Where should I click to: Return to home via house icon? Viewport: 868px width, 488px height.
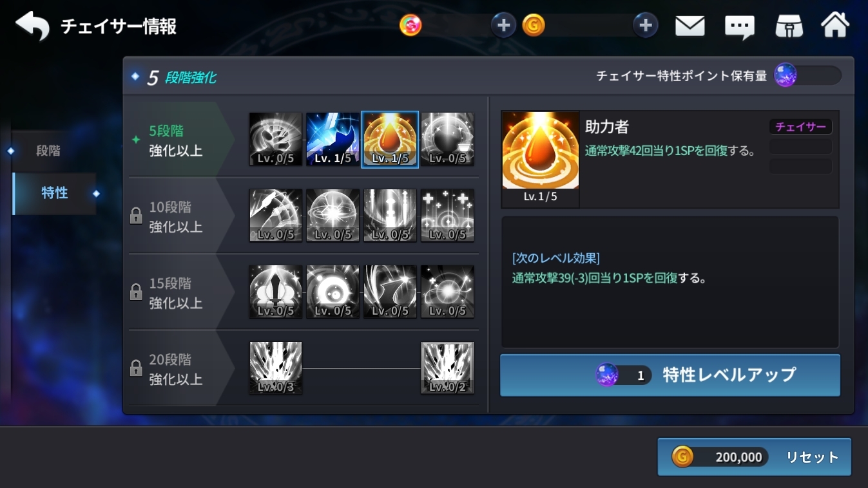(x=834, y=25)
